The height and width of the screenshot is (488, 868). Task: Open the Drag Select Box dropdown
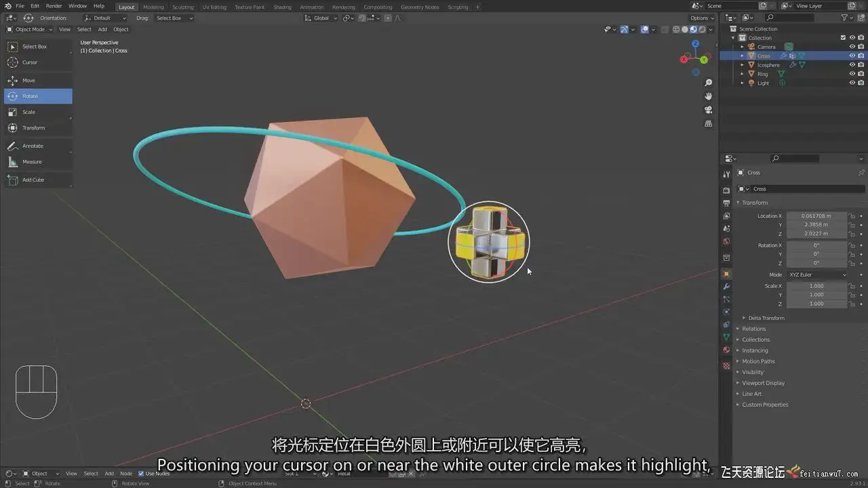tap(174, 18)
